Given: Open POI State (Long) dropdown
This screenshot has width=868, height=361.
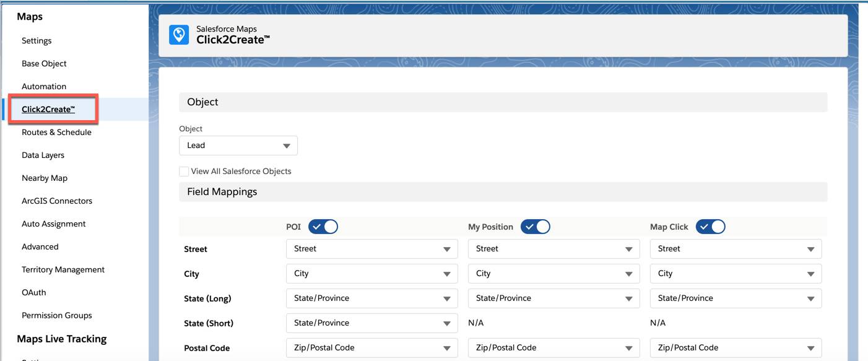Looking at the screenshot, I should click(372, 298).
